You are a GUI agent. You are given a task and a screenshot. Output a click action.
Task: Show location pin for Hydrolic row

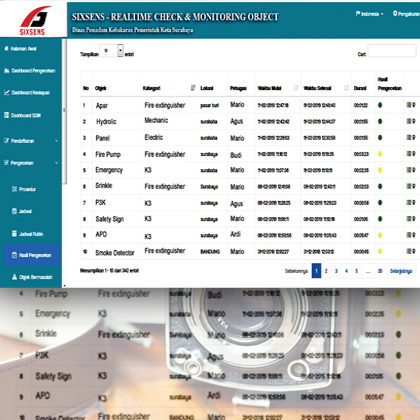click(x=414, y=121)
